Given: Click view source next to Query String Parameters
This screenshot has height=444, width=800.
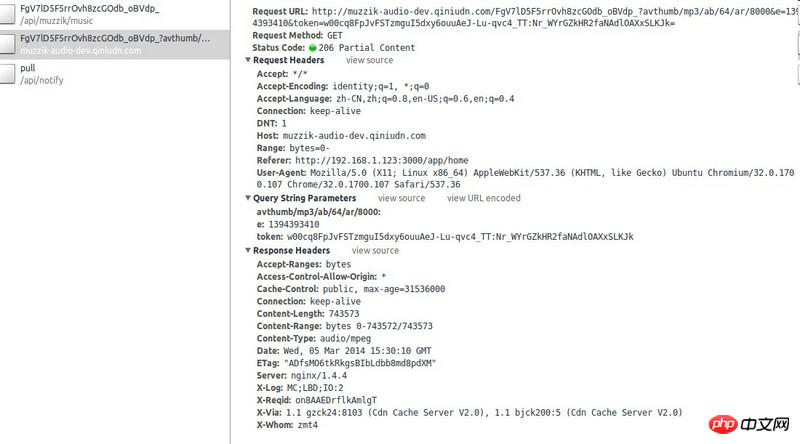Looking at the screenshot, I should 401,198.
